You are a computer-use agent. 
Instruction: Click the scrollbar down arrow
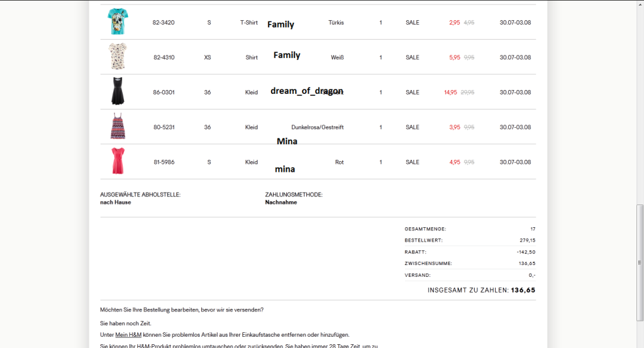[x=640, y=344]
